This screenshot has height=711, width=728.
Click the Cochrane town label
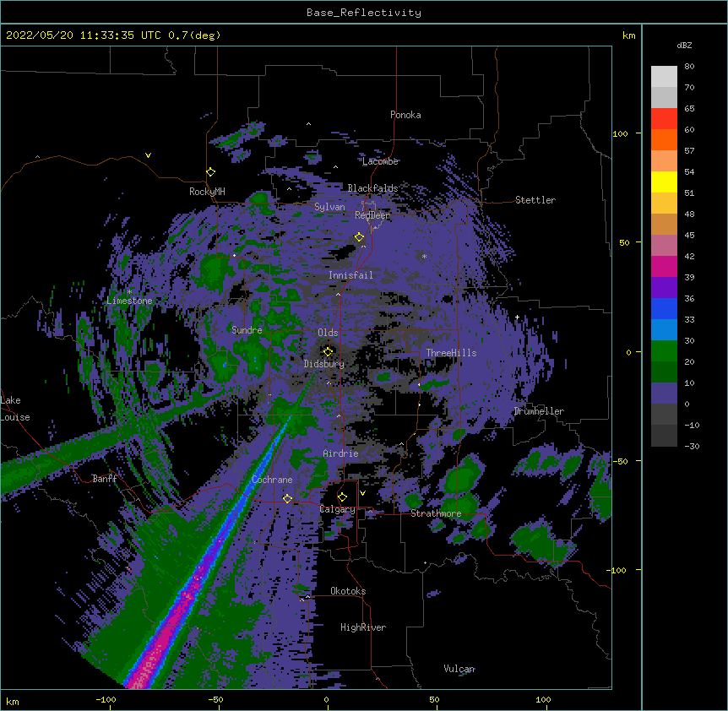272,480
